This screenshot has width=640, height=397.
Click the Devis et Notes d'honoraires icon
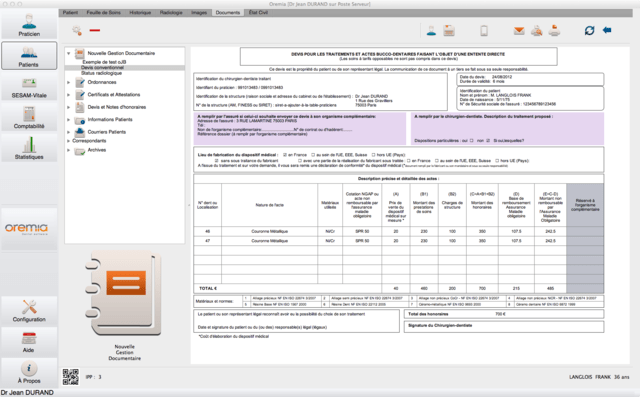[x=80, y=107]
